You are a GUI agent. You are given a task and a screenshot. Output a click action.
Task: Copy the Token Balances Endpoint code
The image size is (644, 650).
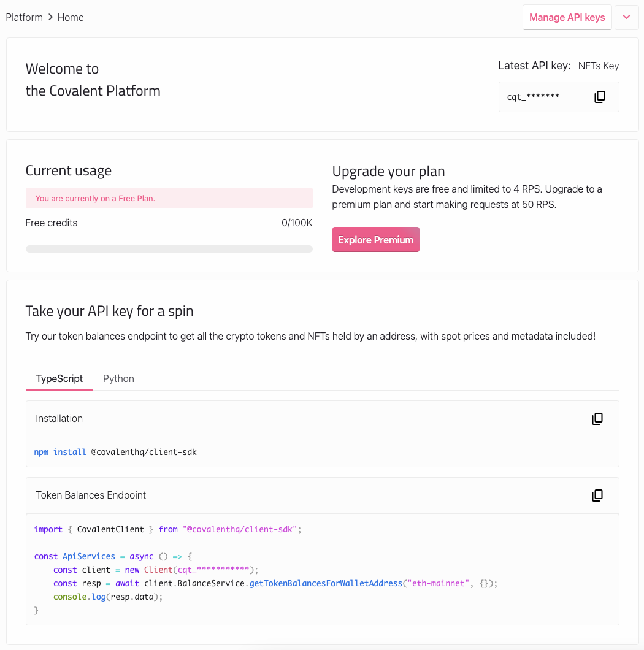597,495
